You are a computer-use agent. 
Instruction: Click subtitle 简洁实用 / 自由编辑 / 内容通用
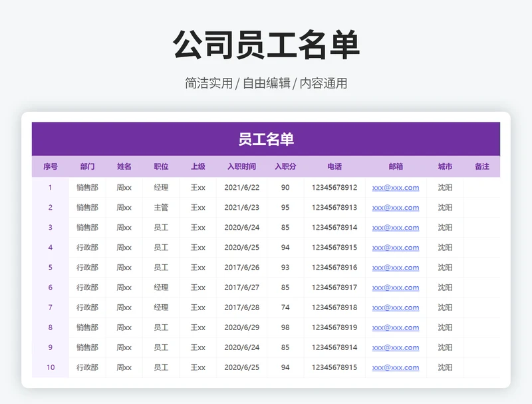(266, 83)
